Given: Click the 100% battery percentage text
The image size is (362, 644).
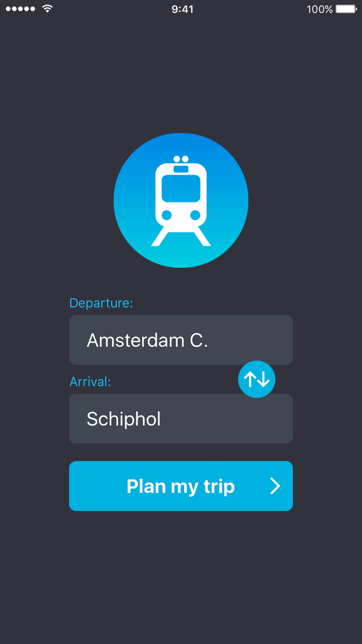Looking at the screenshot, I should pos(319,9).
